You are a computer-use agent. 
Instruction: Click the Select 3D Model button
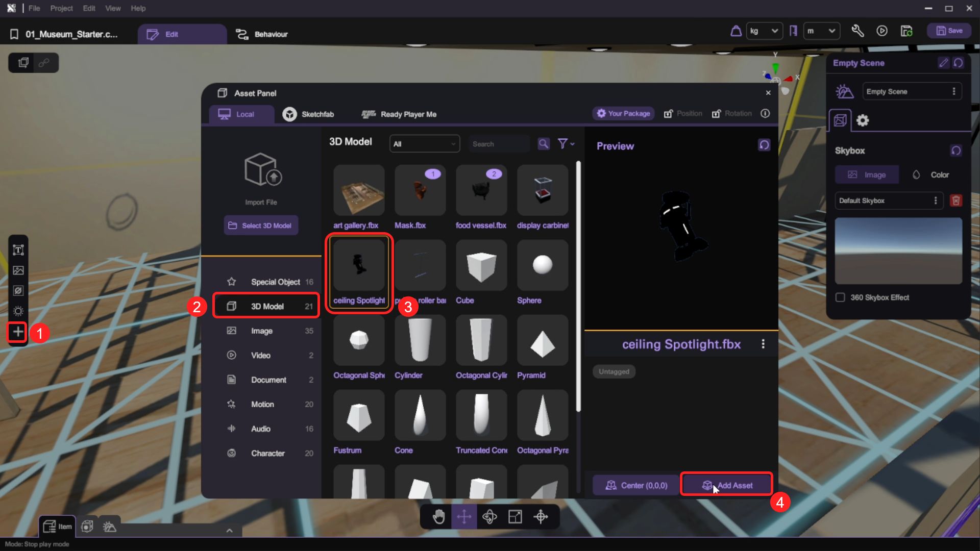point(261,226)
